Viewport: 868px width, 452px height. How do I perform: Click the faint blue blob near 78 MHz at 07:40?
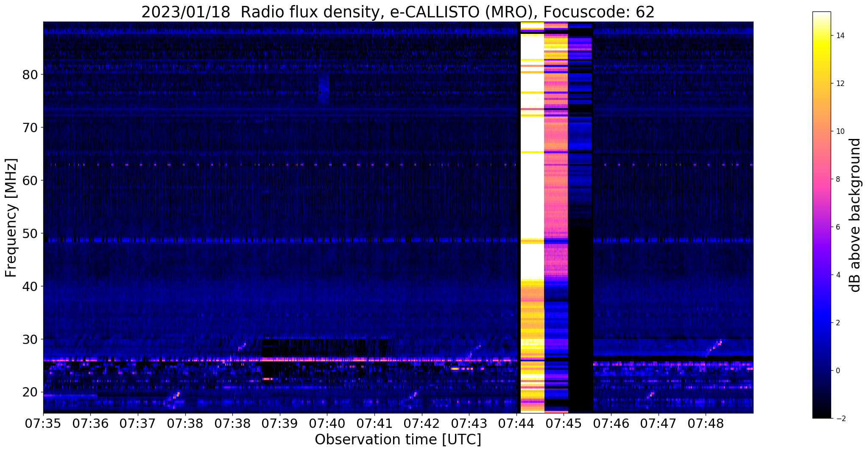(324, 89)
